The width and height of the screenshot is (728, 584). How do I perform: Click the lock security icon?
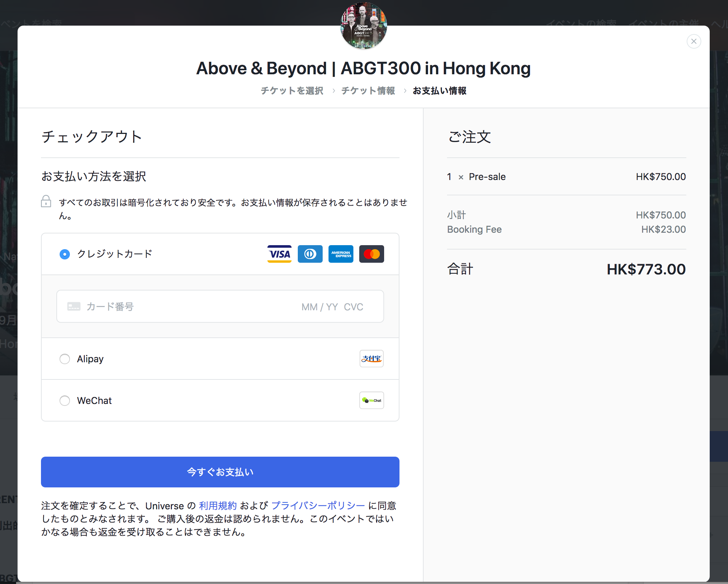point(46,201)
